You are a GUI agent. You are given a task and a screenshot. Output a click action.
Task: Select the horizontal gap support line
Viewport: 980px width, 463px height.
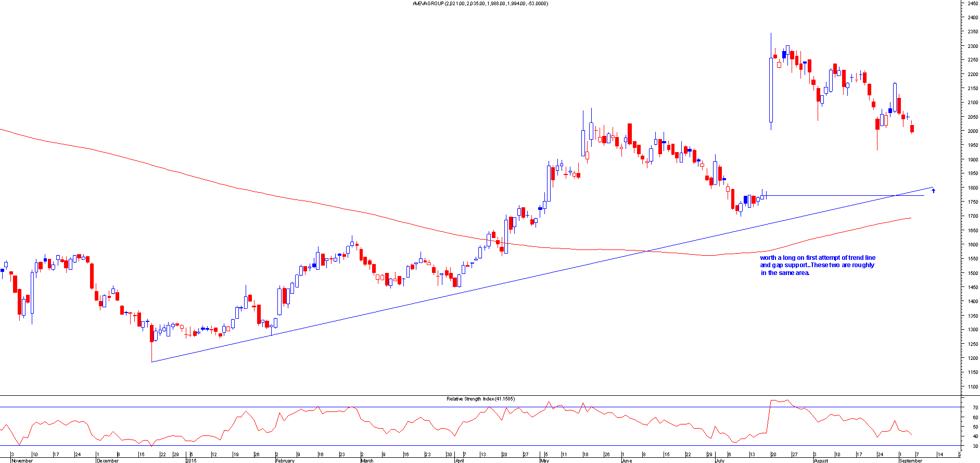click(843, 196)
